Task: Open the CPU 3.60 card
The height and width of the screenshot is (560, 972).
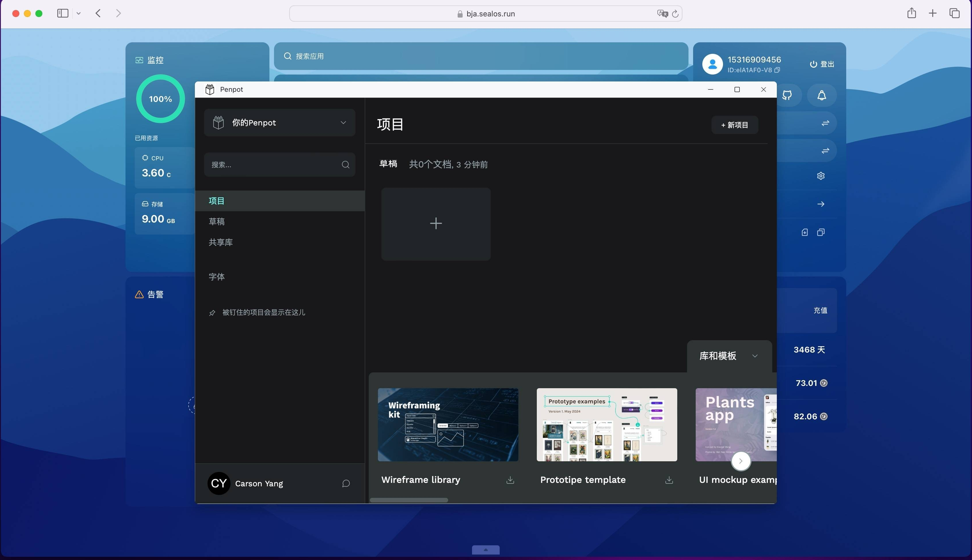Action: point(165,168)
